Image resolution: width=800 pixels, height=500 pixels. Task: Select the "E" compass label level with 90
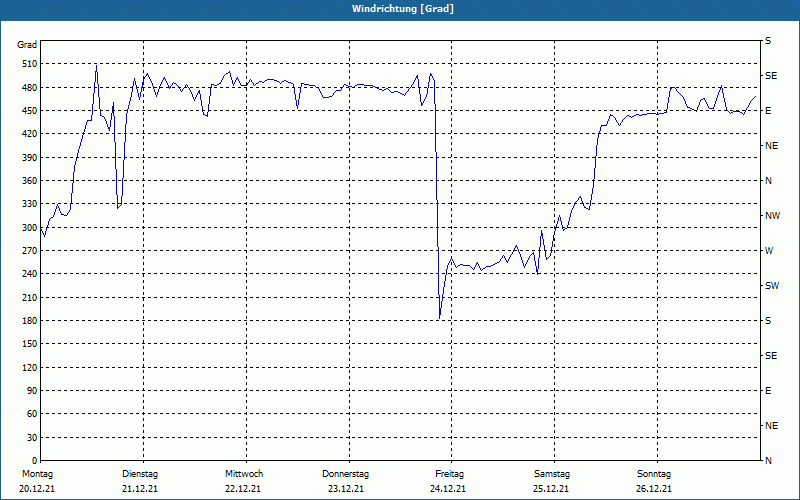tap(768, 391)
